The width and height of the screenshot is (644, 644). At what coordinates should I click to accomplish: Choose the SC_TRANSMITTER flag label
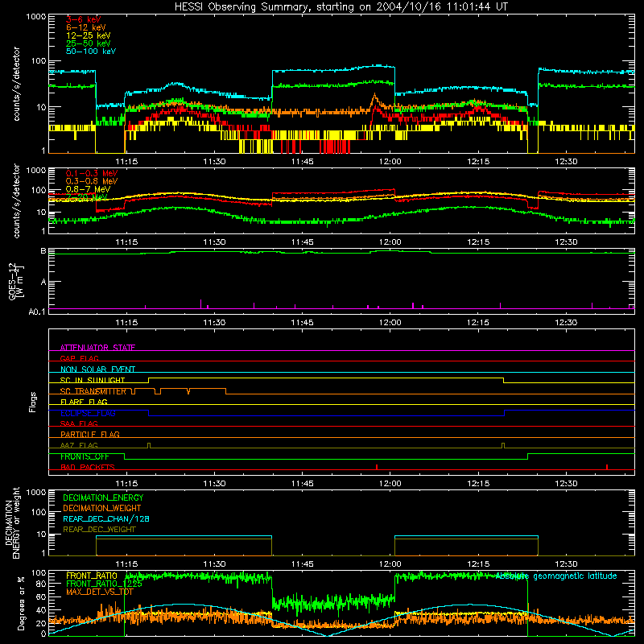pos(93,391)
